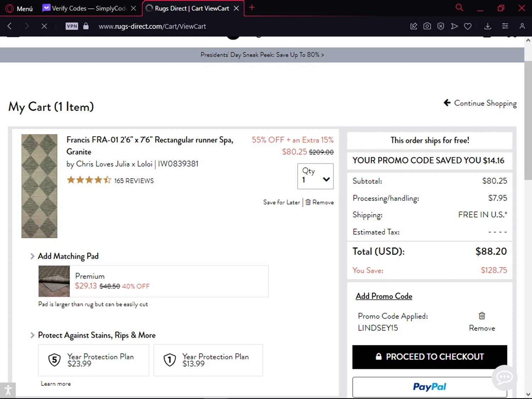Click Add Promo Code link
532x399 pixels.
[x=384, y=296]
